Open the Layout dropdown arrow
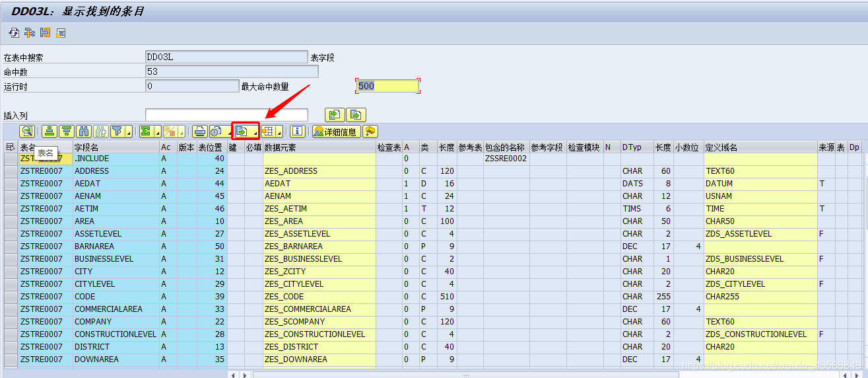The width and height of the screenshot is (868, 378). pyautogui.click(x=280, y=133)
